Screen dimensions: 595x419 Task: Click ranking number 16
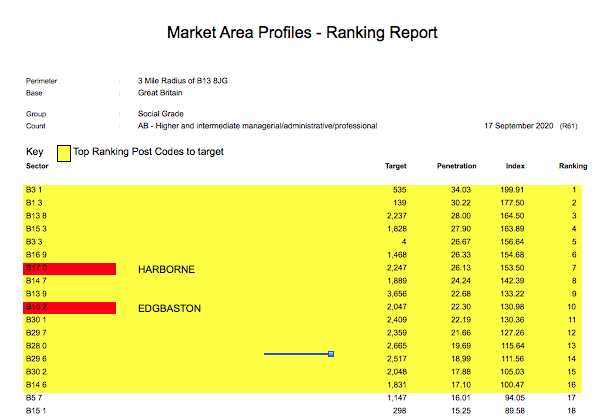point(572,385)
